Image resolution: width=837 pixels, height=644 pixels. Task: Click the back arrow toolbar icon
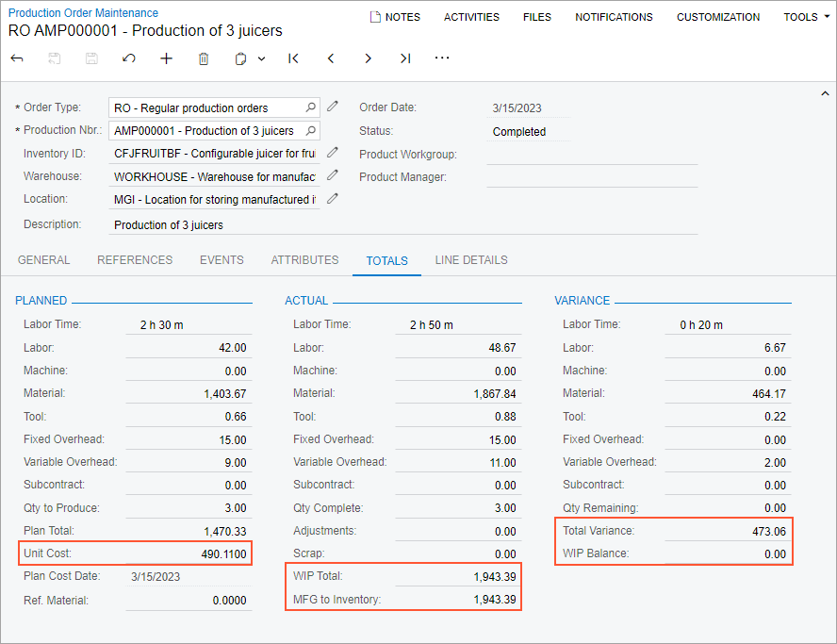click(x=17, y=58)
